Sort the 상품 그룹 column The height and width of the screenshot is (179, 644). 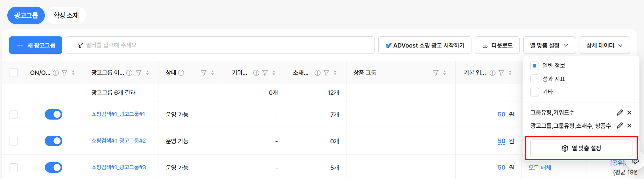tap(444, 73)
